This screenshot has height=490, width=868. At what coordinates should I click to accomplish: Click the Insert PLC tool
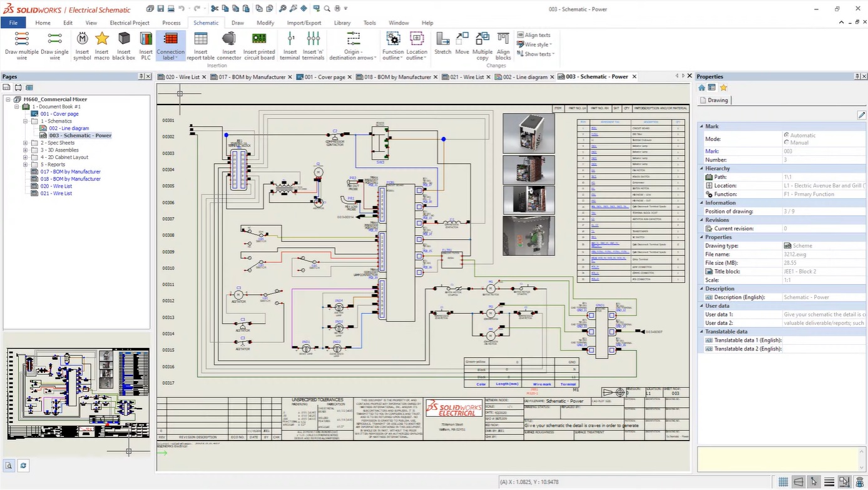click(146, 46)
